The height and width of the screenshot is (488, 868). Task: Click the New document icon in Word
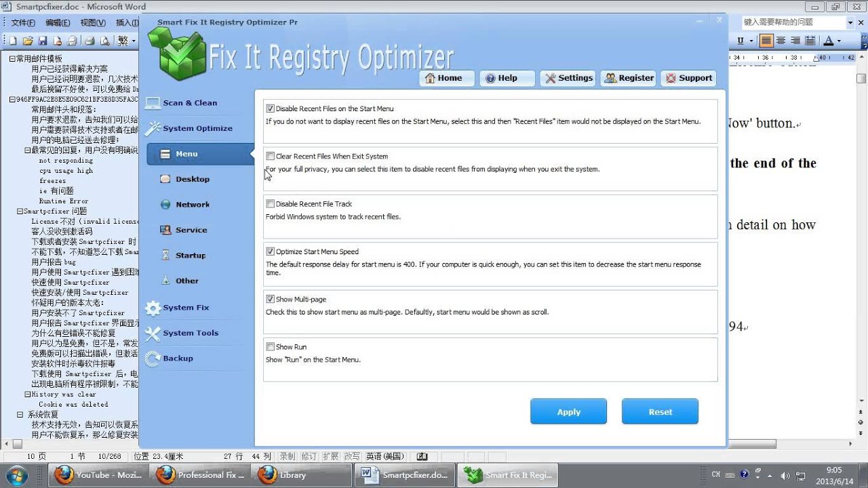[13, 41]
